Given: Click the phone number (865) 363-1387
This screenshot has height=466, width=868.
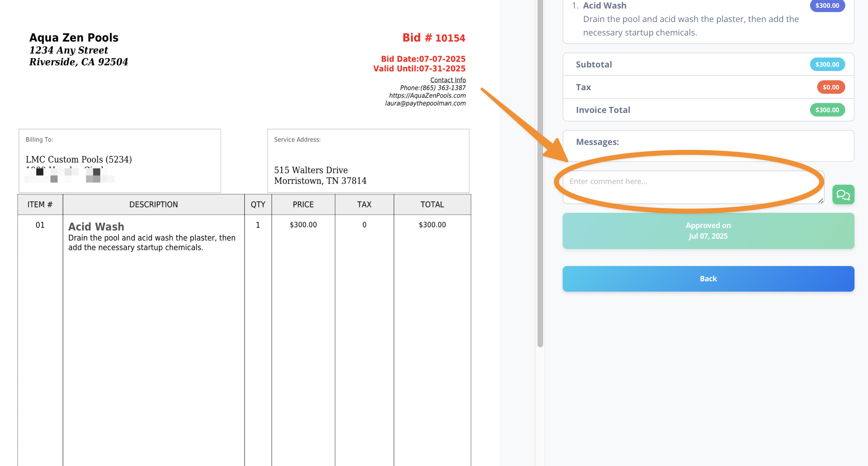Looking at the screenshot, I should click(x=443, y=88).
